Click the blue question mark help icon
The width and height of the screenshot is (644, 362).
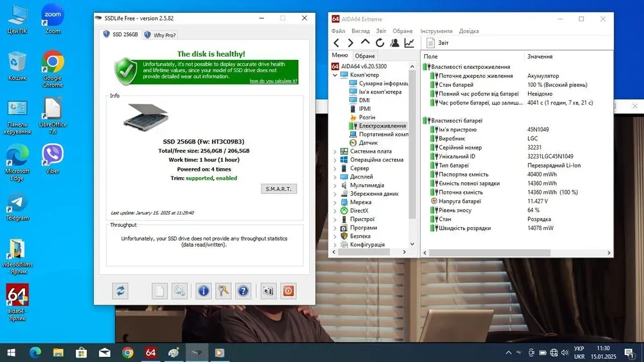pyautogui.click(x=243, y=291)
